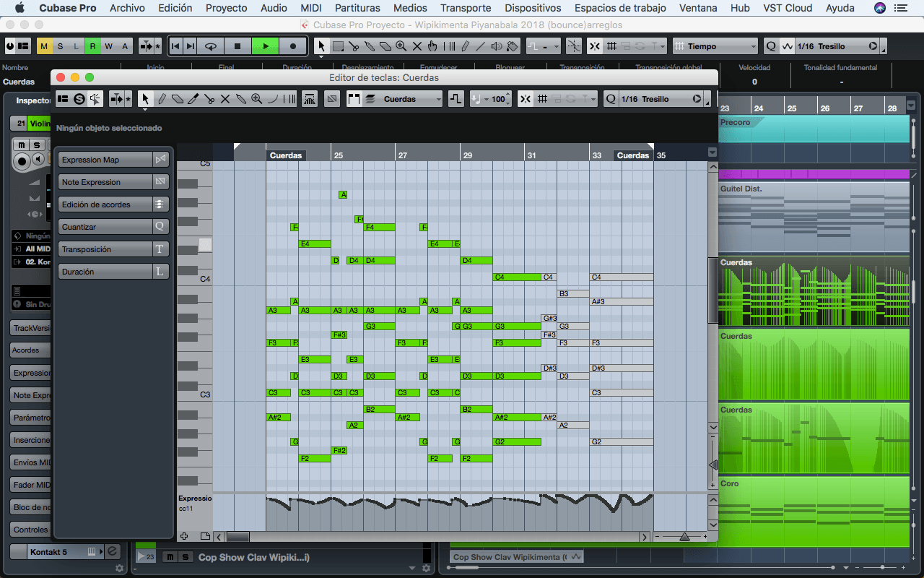Select the Split scissors tool in Key Editor
The image size is (924, 578).
pos(209,99)
